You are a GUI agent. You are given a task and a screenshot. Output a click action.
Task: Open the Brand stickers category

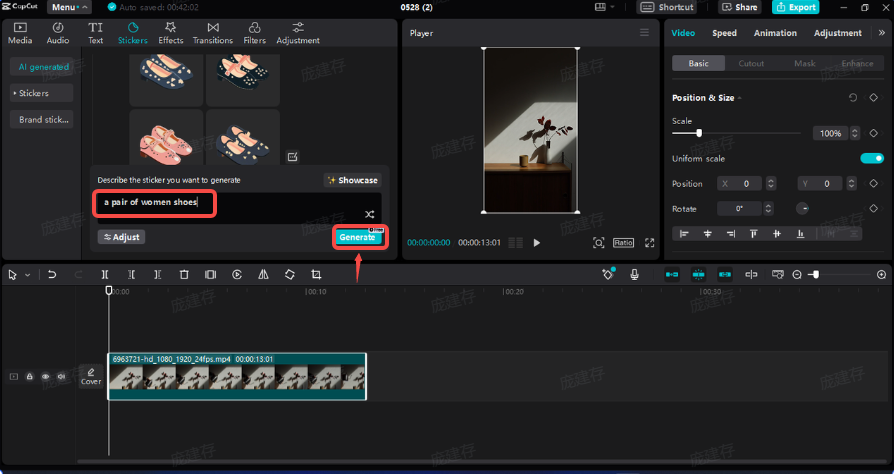coord(42,119)
